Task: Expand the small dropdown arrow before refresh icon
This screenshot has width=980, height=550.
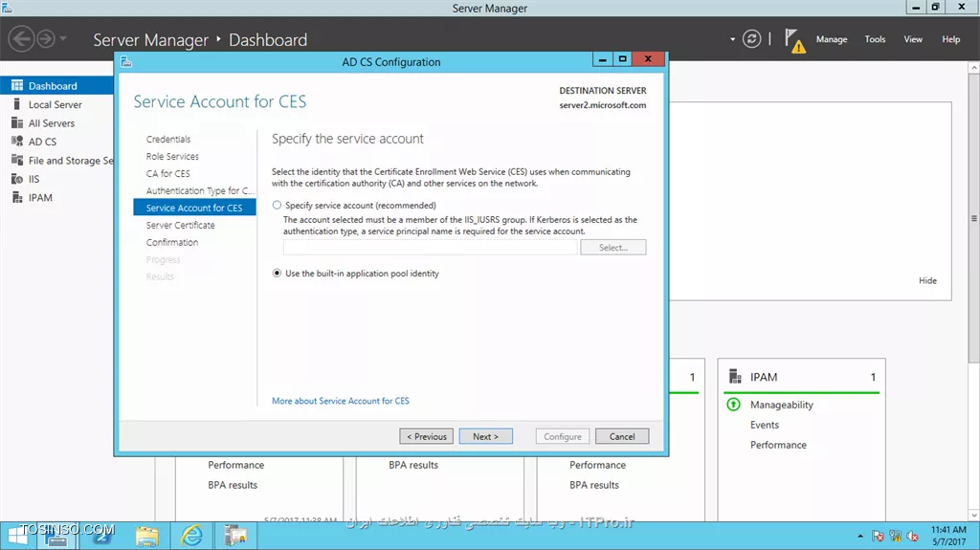Action: (732, 39)
